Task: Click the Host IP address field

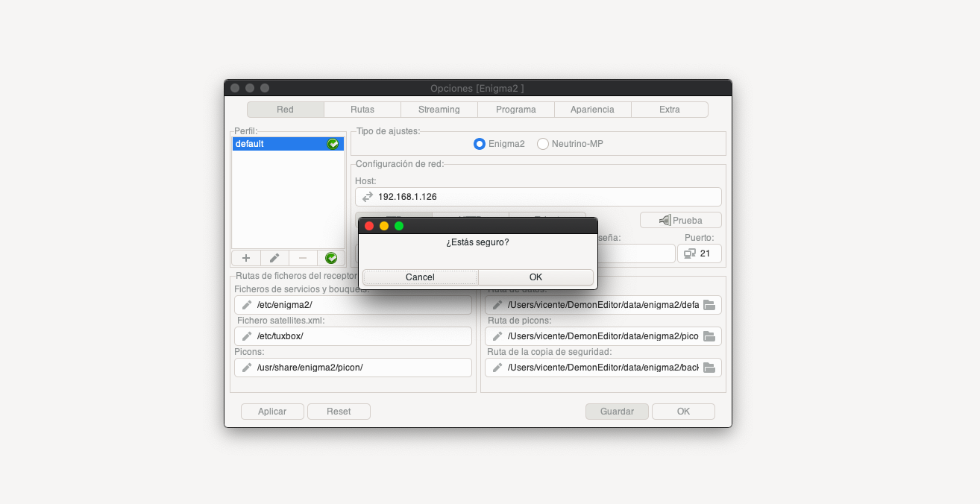Action: tap(544, 197)
